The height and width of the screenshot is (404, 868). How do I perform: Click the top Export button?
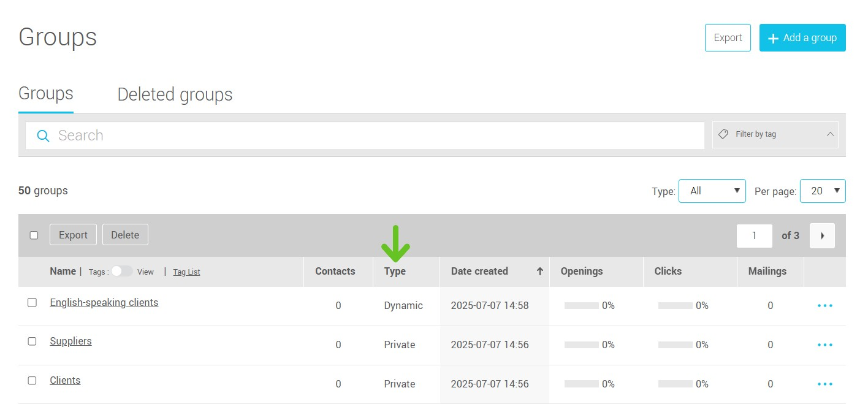tap(728, 37)
